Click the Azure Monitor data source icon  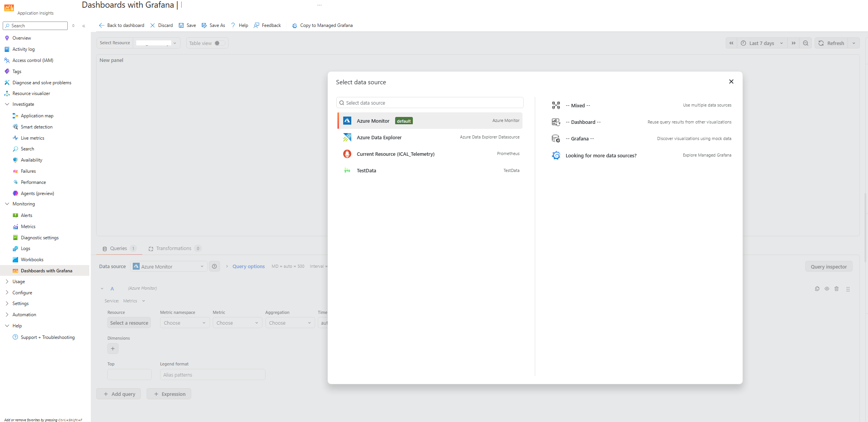[347, 121]
